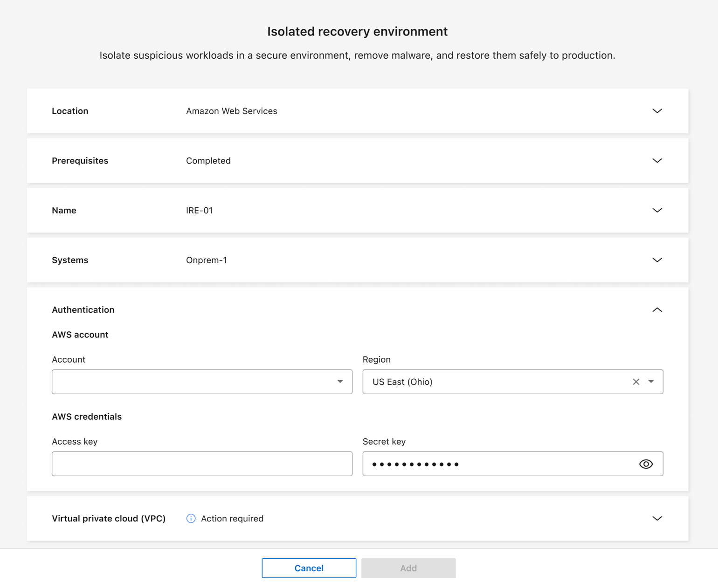This screenshot has height=588, width=718.
Task: Click into the Secret key input field
Action: point(494,464)
